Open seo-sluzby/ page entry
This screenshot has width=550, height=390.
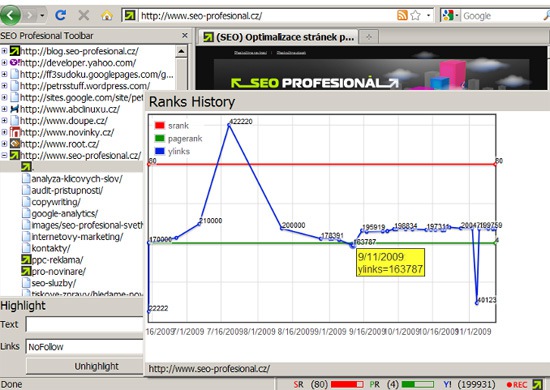[54, 283]
